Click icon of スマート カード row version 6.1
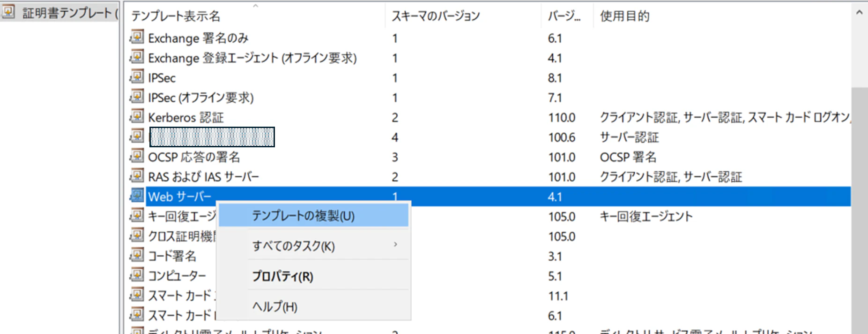 (136, 314)
